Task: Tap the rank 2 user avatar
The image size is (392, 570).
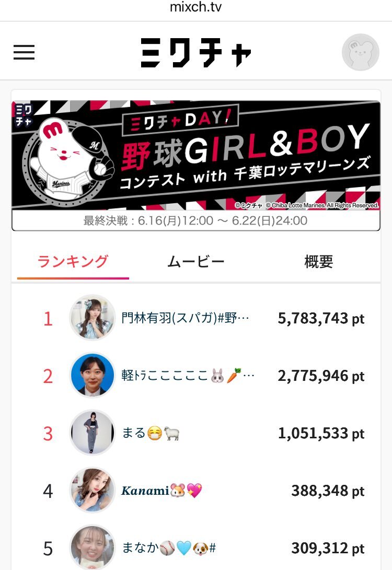Action: point(93,375)
